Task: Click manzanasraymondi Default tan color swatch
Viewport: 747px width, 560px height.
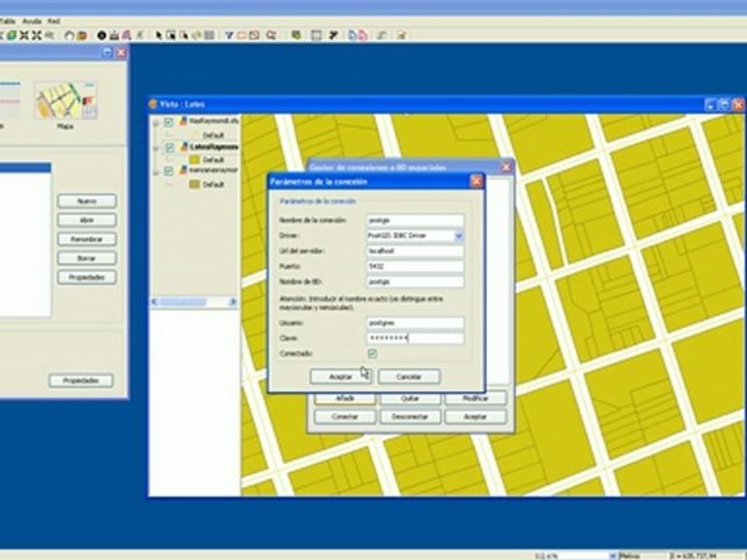Action: 195,184
